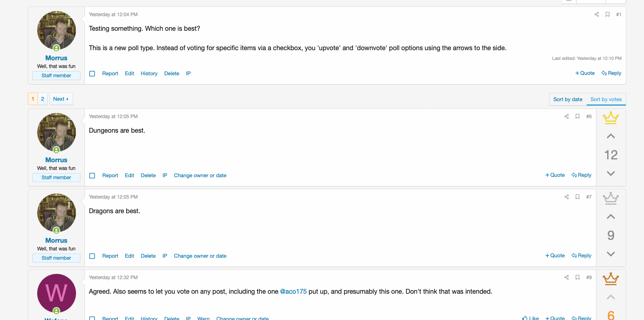This screenshot has width=644, height=320.
Task: Open History of the first post
Action: pos(149,74)
